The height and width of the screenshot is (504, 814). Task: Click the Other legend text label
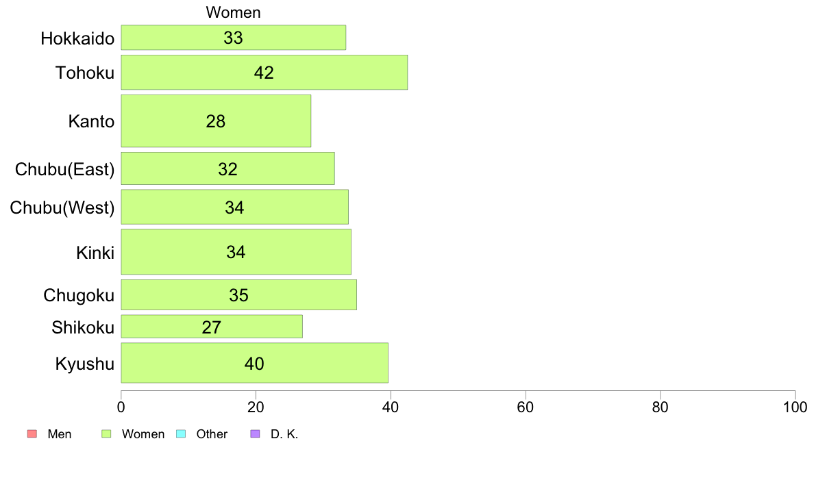pos(212,434)
